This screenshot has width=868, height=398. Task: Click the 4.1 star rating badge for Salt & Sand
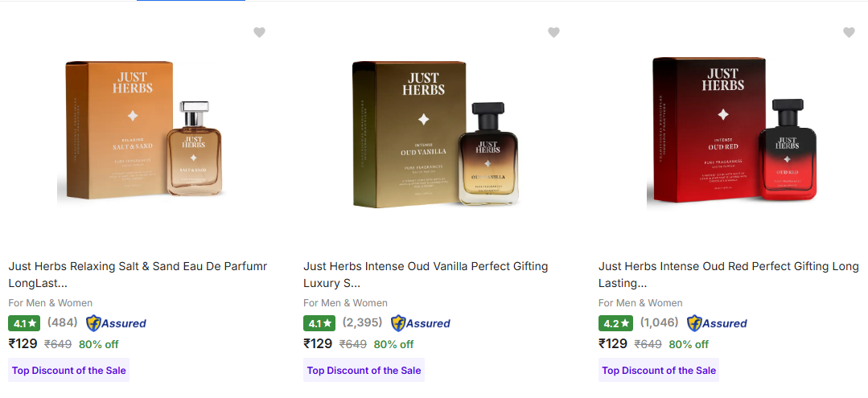point(23,323)
